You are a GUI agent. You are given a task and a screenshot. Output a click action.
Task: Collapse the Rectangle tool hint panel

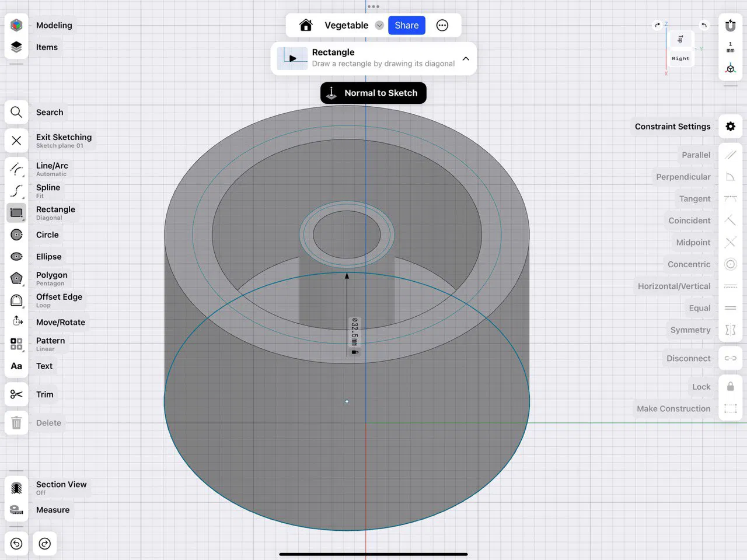(466, 58)
